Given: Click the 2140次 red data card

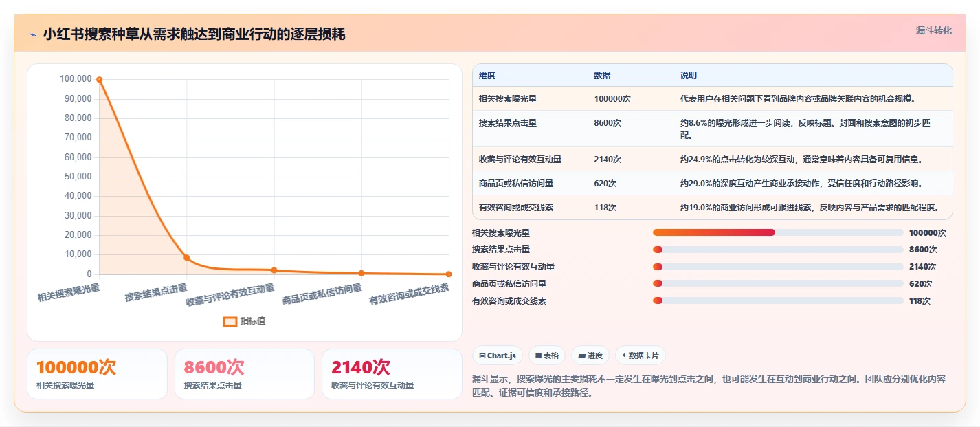Looking at the screenshot, I should click(x=392, y=374).
